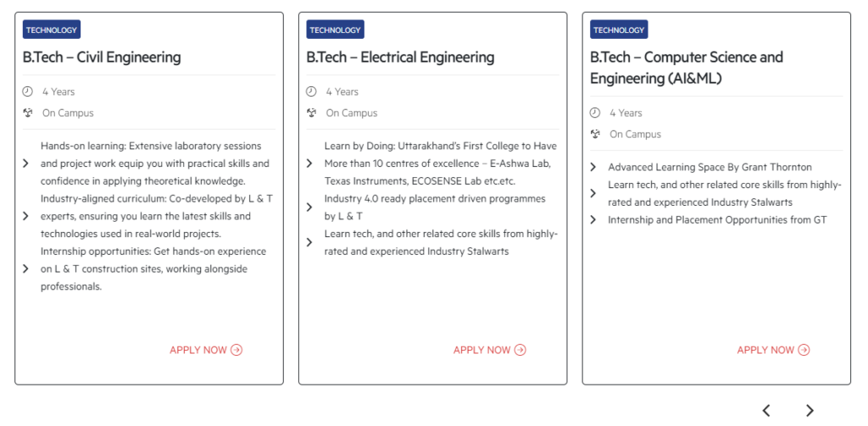Click chevron beside Learn by Doing bullet

[309, 163]
